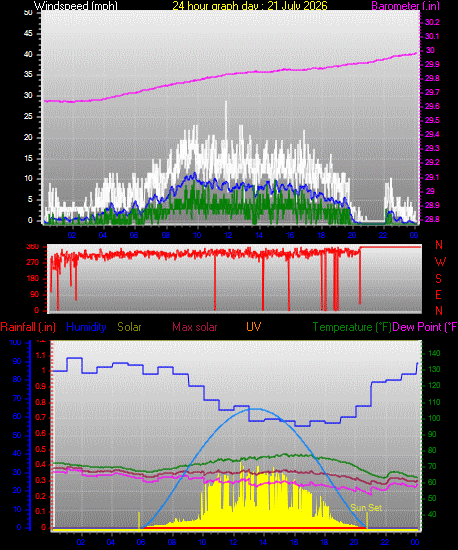The height and width of the screenshot is (550, 458).
Task: Click the W compass label on wind direction chart
Action: coord(440,262)
